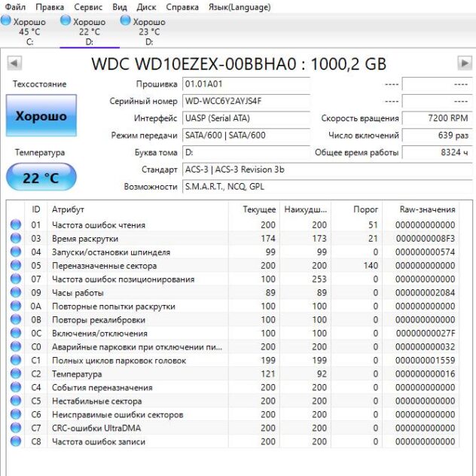This screenshot has height=476, width=476.
Task: Click status icon of attribute C1
Action: [x=16, y=360]
